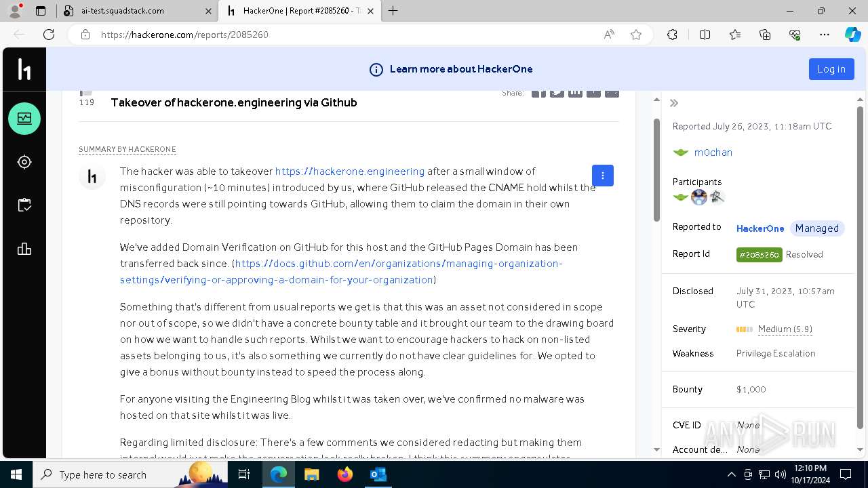Screen dimensions: 868x488
Task: Open the volume control in tray
Action: [780, 474]
